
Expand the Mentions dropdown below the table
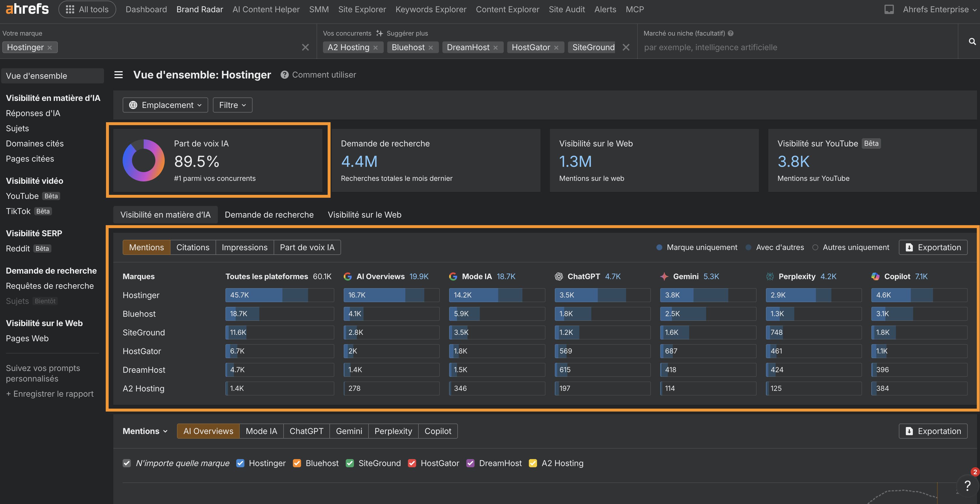point(145,430)
